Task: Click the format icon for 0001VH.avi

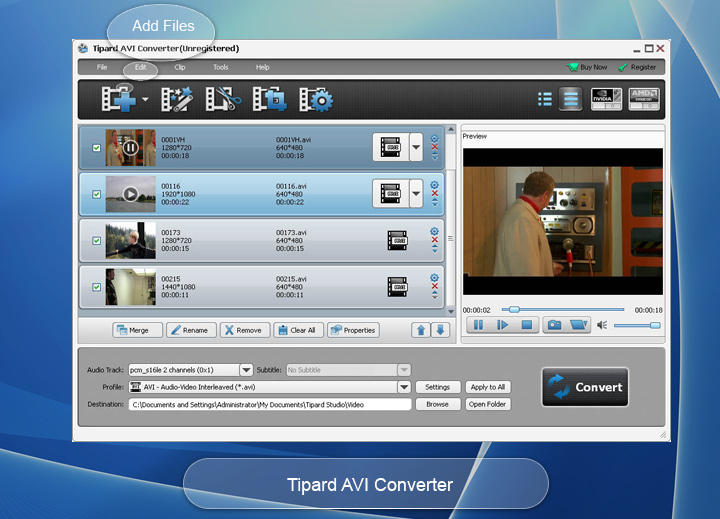Action: point(390,147)
